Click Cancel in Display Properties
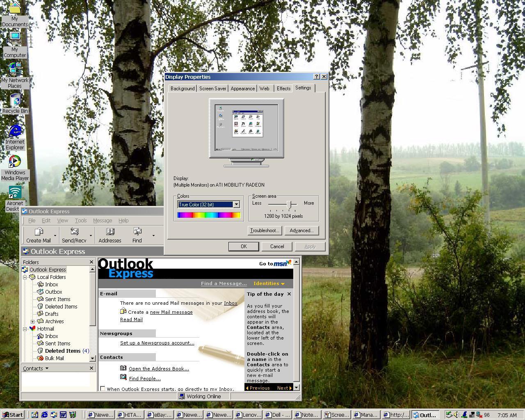This screenshot has width=525, height=420. [x=277, y=247]
